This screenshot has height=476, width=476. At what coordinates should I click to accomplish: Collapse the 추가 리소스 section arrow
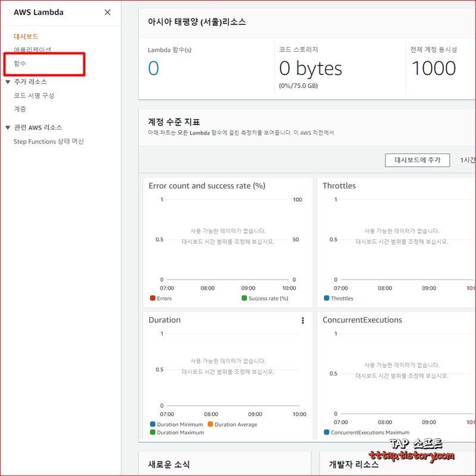click(8, 82)
